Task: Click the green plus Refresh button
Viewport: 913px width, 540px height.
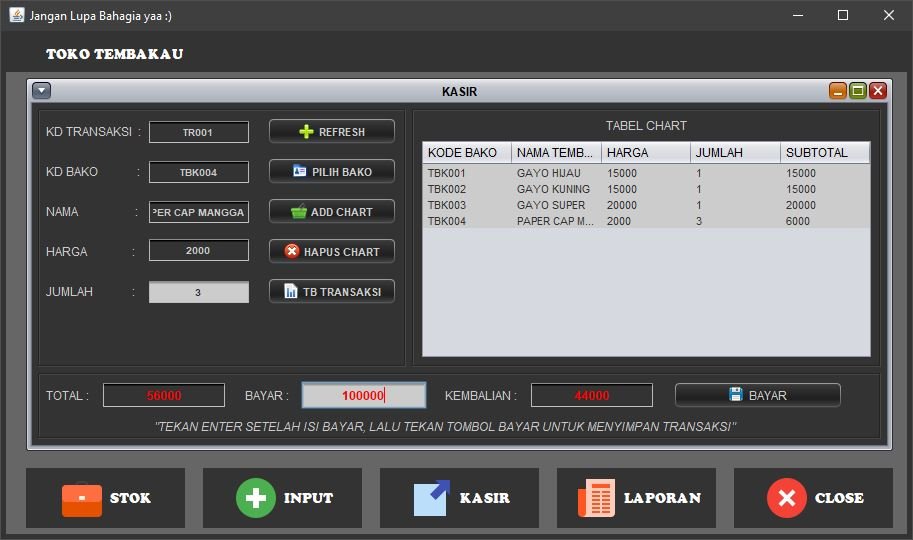Action: pyautogui.click(x=331, y=132)
